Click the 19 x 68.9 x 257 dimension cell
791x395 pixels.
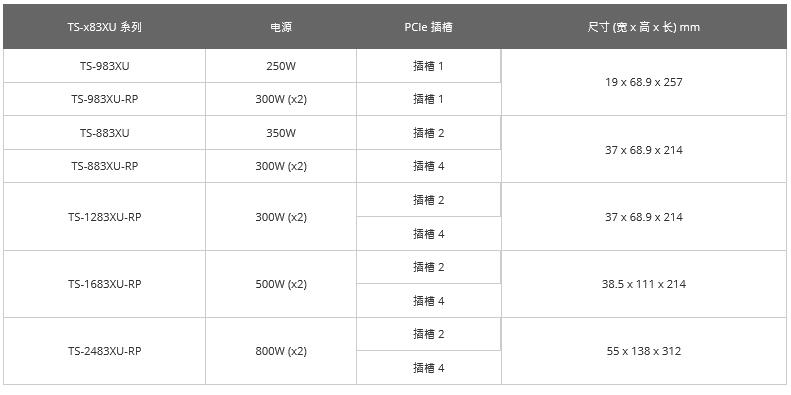pyautogui.click(x=644, y=82)
